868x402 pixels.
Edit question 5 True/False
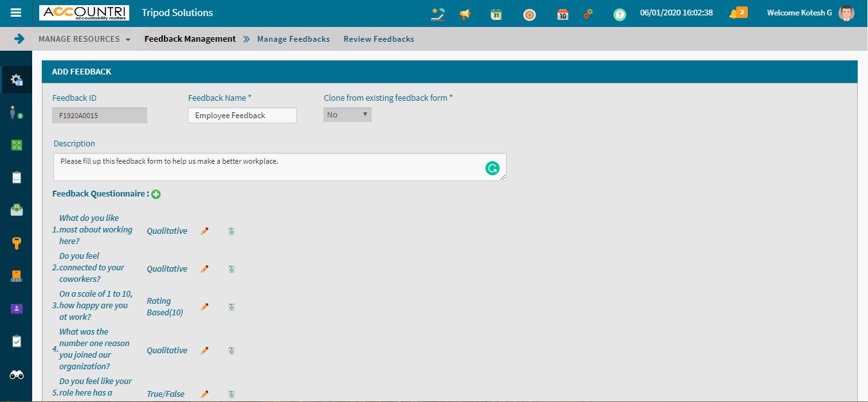click(204, 394)
